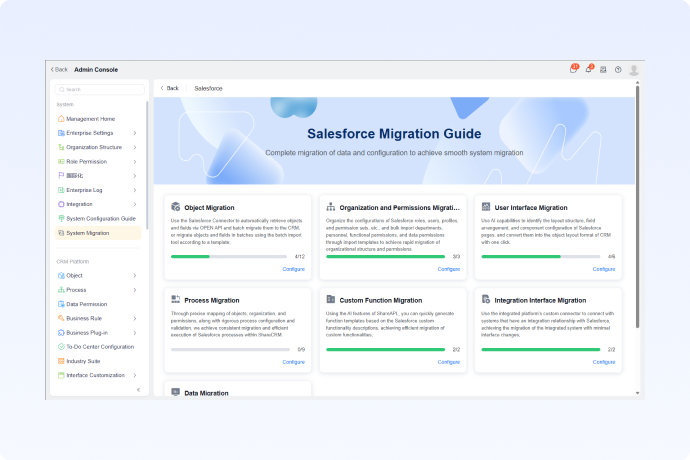Image resolution: width=690 pixels, height=460 pixels.
Task: Click Process Migration progress bar
Action: [x=230, y=349]
